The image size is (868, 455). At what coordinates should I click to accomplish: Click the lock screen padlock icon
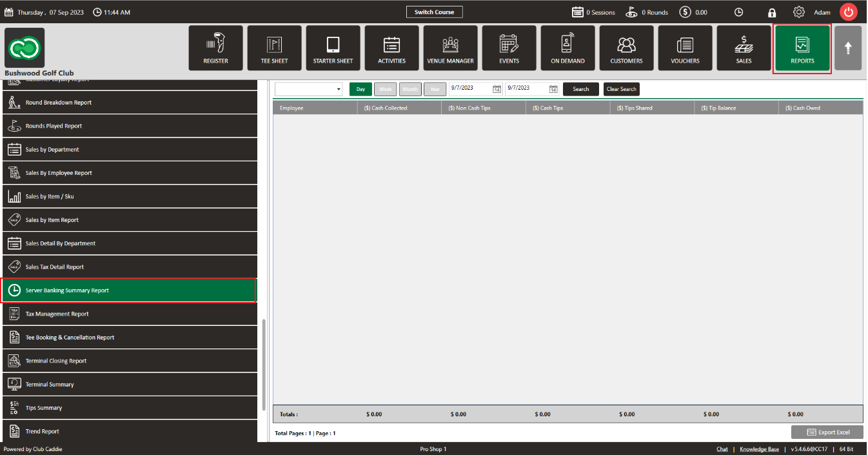(x=772, y=12)
